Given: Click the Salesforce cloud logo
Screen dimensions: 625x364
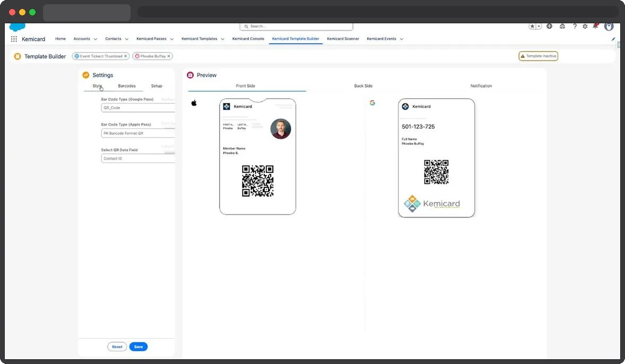Looking at the screenshot, I should click(17, 26).
